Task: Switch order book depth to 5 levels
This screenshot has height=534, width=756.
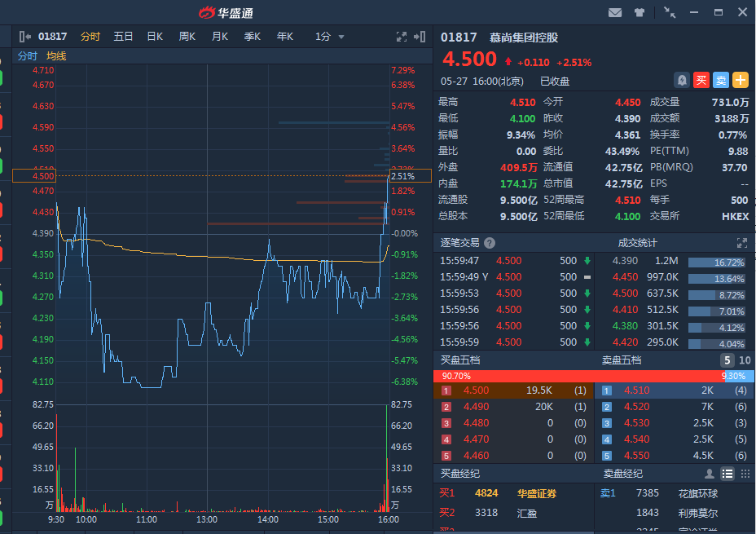Action: pyautogui.click(x=727, y=360)
